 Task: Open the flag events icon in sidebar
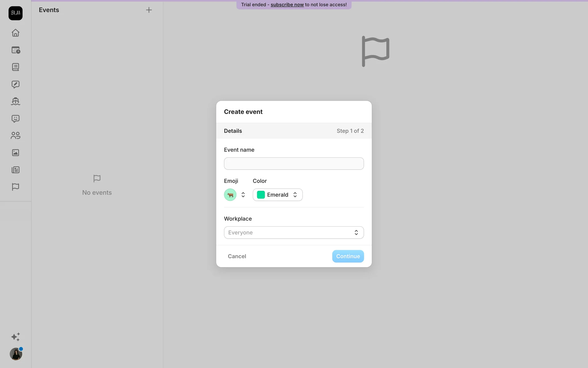[15, 187]
